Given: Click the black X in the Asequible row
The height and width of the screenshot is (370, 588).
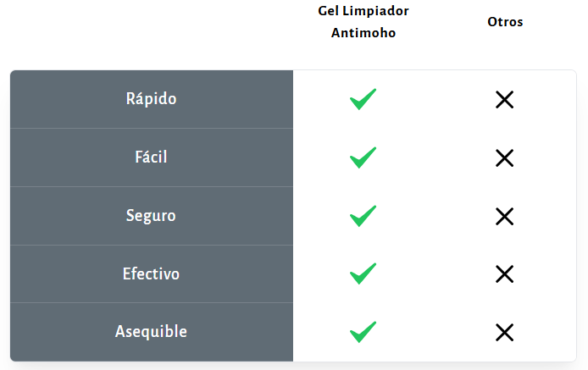Looking at the screenshot, I should (x=504, y=333).
